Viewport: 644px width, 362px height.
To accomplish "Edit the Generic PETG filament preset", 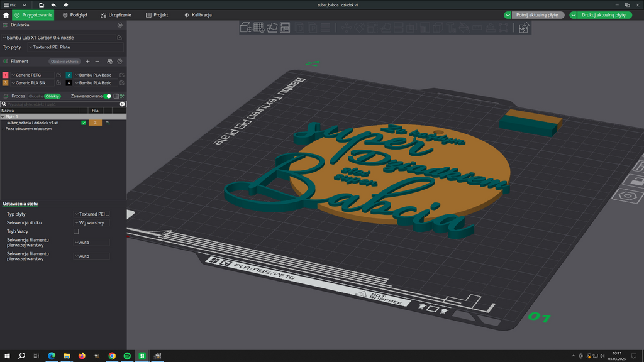I will pyautogui.click(x=58, y=75).
